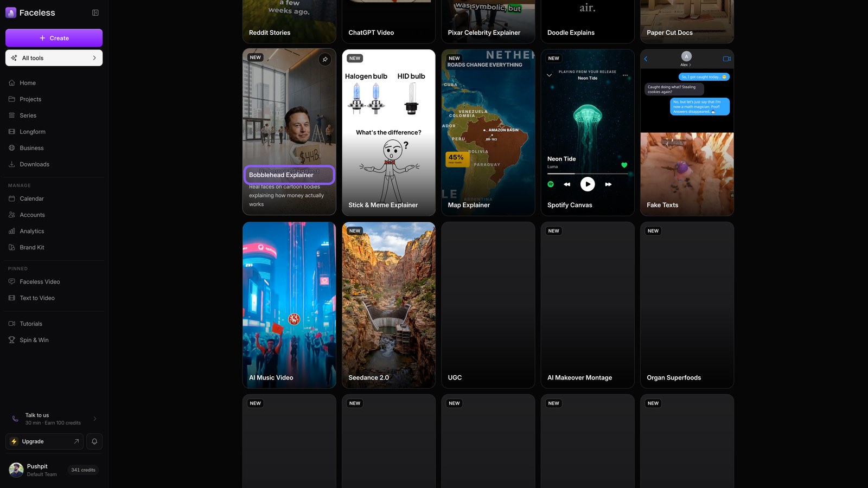Screen dimensions: 868x488
Task: Open the Pixar Celebrity Explainer card
Action: point(488,22)
